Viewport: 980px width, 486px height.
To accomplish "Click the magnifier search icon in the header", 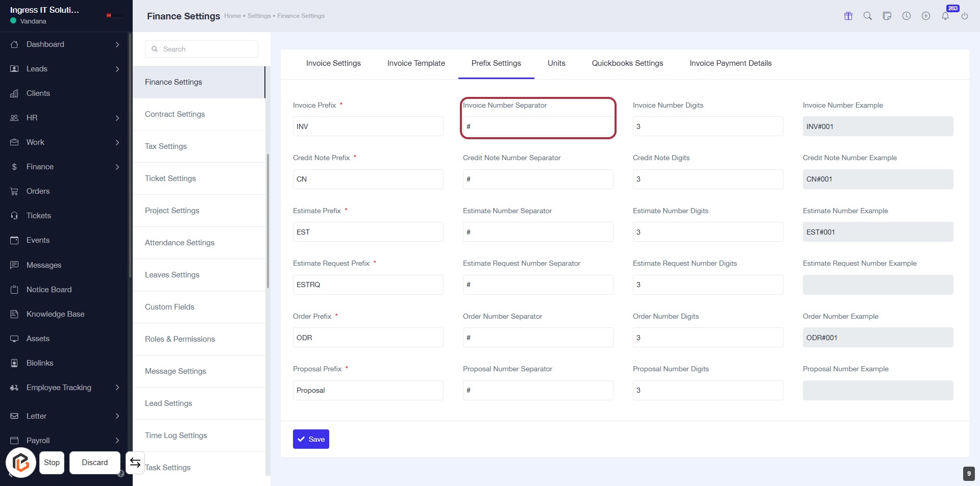I will point(868,16).
